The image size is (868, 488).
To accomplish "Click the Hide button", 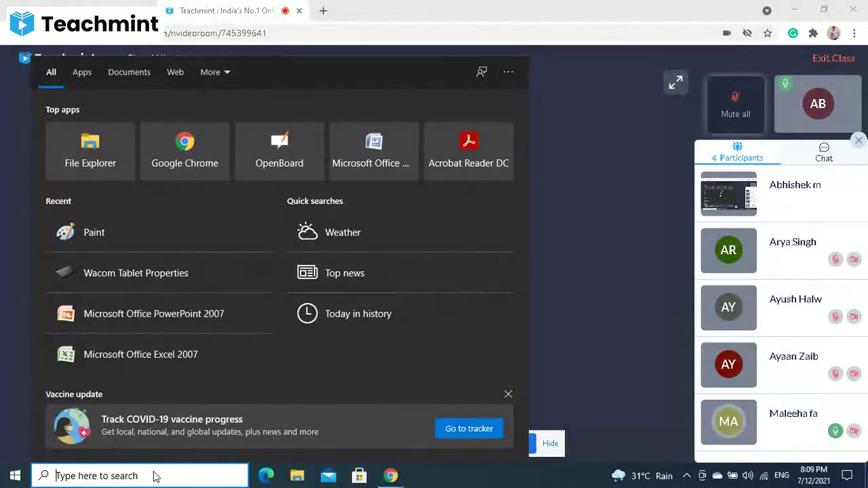I will [550, 443].
